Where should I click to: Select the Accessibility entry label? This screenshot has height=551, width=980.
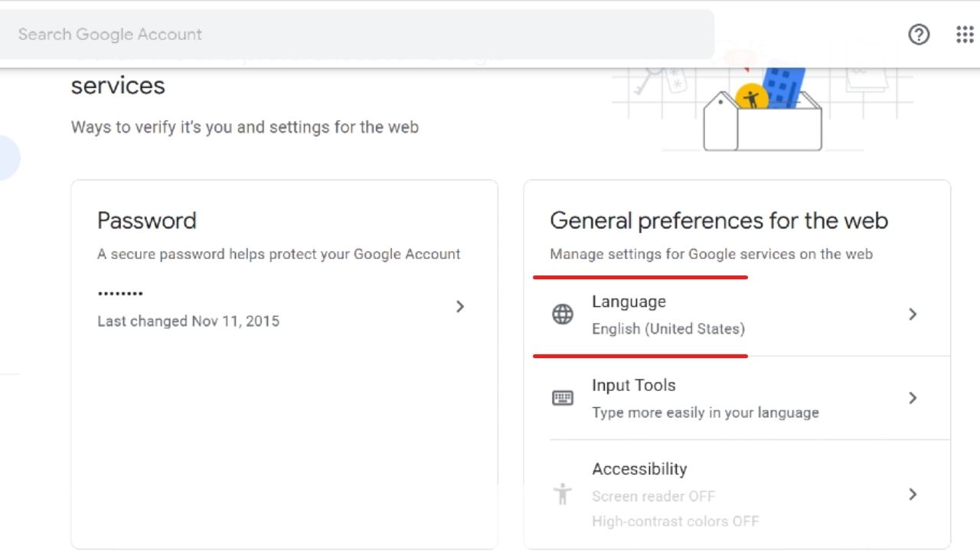pos(639,469)
